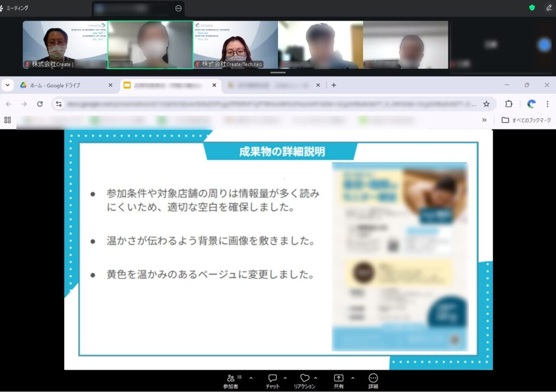Open the Chrome tab search dropdown

[8, 85]
